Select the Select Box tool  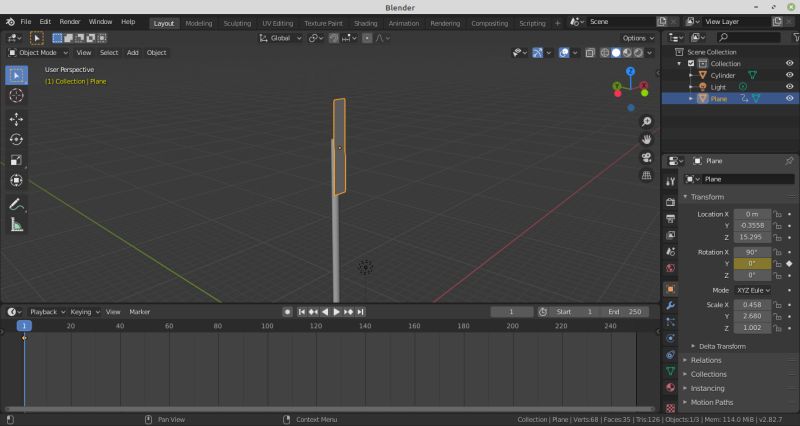coord(16,75)
